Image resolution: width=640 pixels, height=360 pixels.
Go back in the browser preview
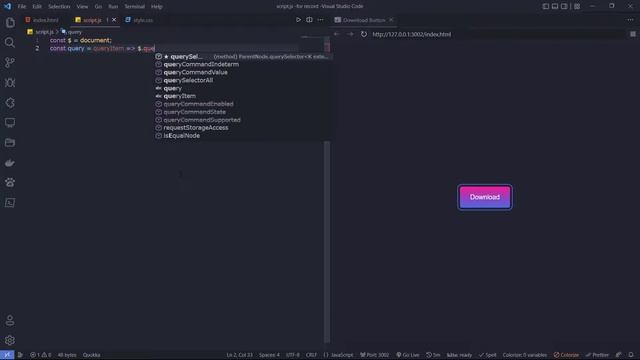(x=337, y=34)
